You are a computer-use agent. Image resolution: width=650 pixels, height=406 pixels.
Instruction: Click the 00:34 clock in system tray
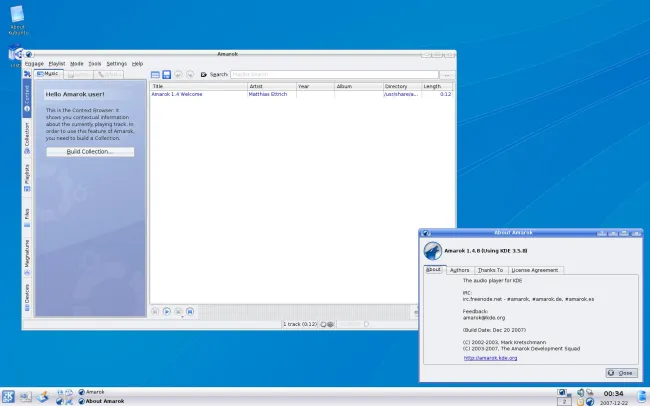coord(614,394)
